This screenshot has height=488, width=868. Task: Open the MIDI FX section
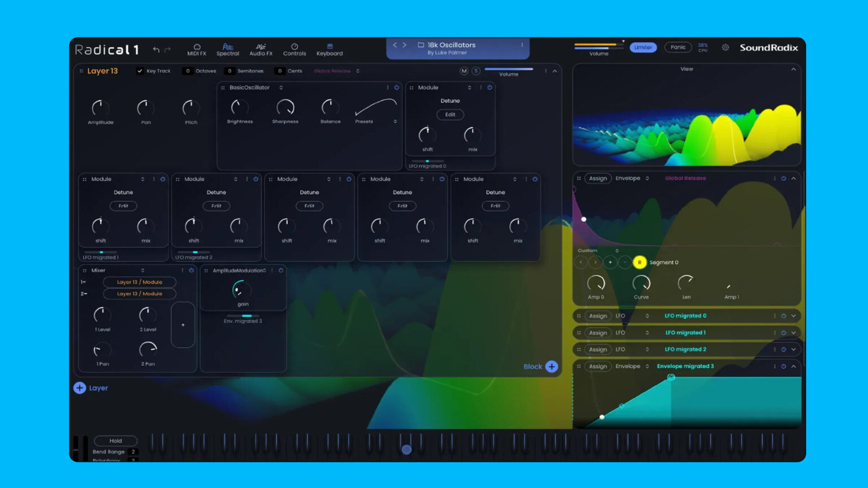click(x=197, y=49)
